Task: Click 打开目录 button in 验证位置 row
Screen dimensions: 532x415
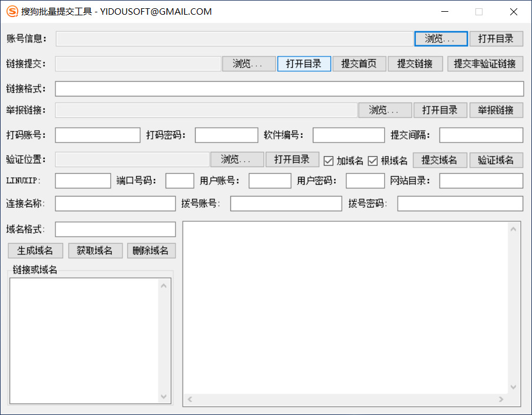Action: click(x=292, y=160)
